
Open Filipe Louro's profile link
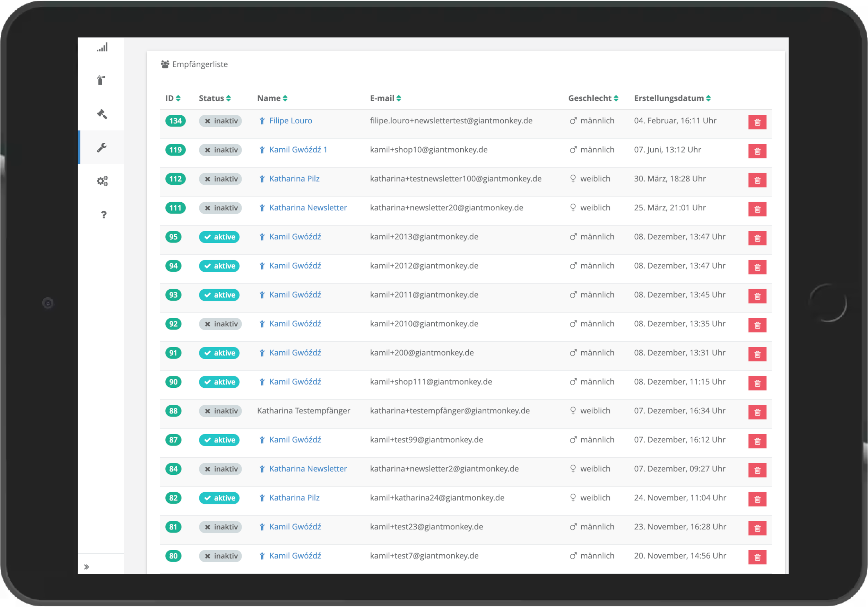(290, 121)
